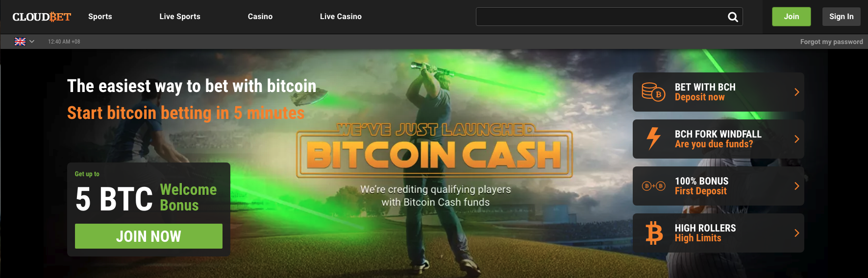Open the Sports menu
This screenshot has width=868, height=278.
click(x=100, y=17)
